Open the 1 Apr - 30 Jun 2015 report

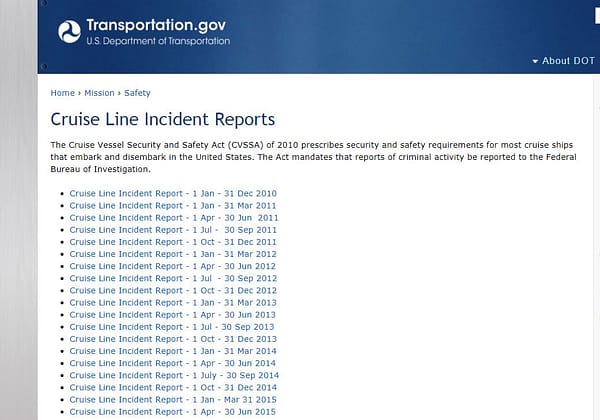coord(173,411)
